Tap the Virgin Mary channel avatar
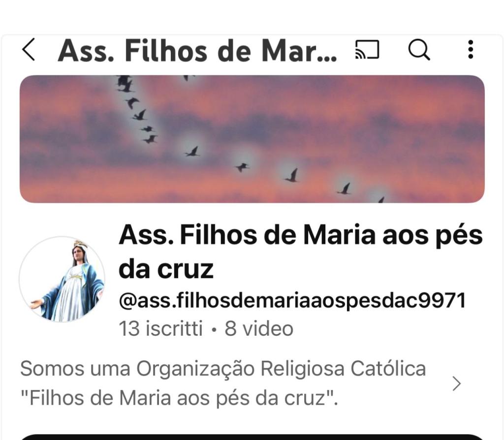Image resolution: width=504 pixels, height=440 pixels. click(x=62, y=279)
